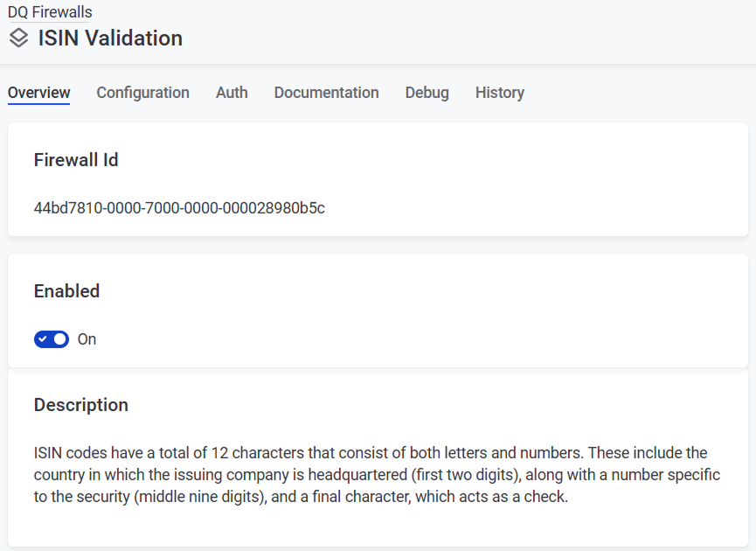
Task: Click the description line starting 'ISIN codes have'
Action: point(370,453)
